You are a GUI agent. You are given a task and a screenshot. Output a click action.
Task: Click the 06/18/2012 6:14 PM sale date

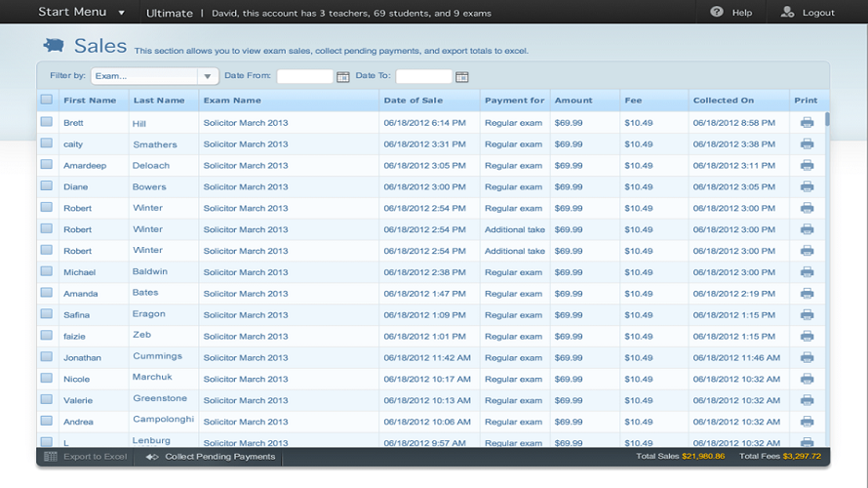click(424, 122)
